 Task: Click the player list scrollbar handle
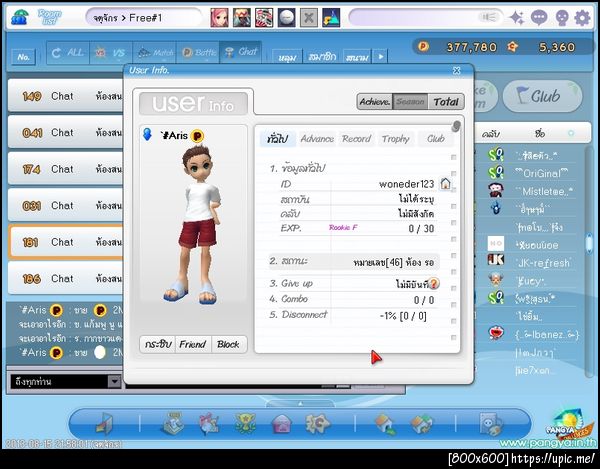[589, 244]
